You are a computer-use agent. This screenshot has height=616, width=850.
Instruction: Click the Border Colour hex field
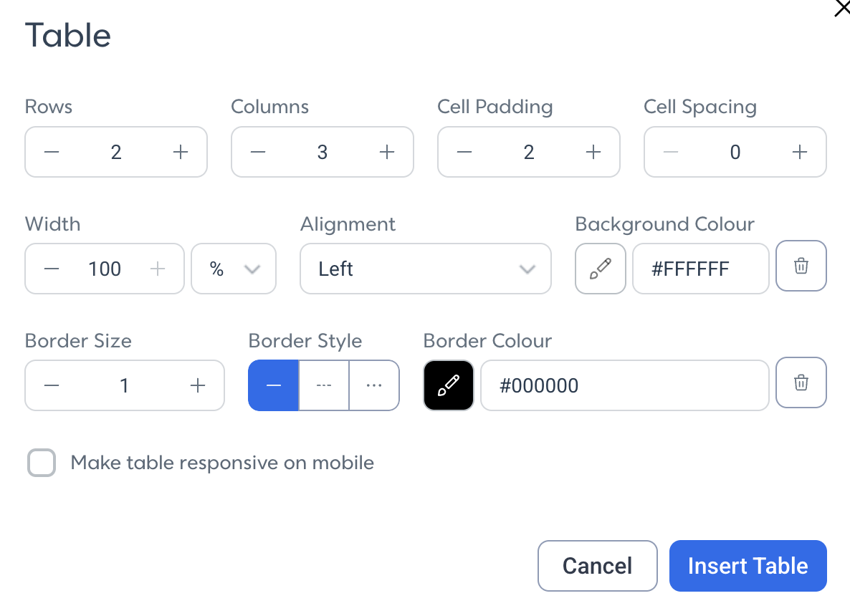pos(624,385)
